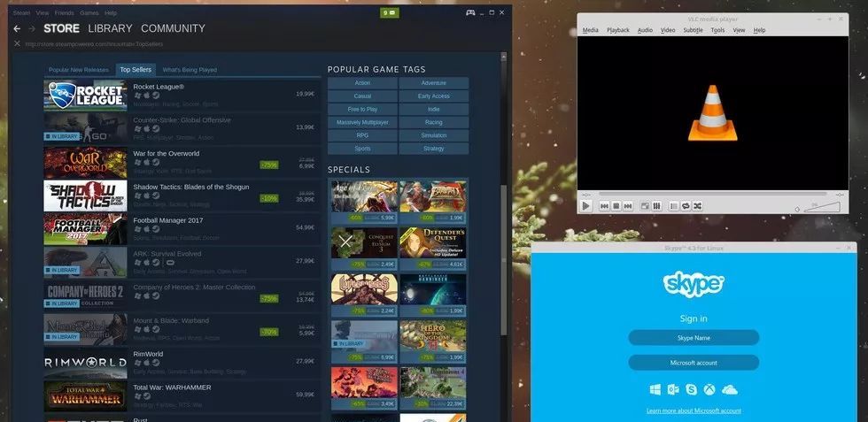Toggle VLC fullscreen video button
This screenshot has height=422, width=868.
(x=645, y=206)
